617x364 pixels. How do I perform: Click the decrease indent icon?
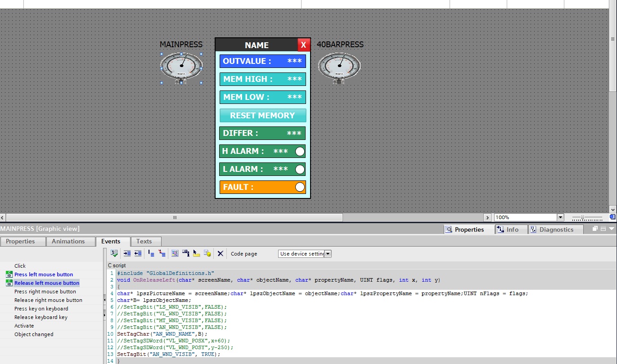pyautogui.click(x=138, y=253)
